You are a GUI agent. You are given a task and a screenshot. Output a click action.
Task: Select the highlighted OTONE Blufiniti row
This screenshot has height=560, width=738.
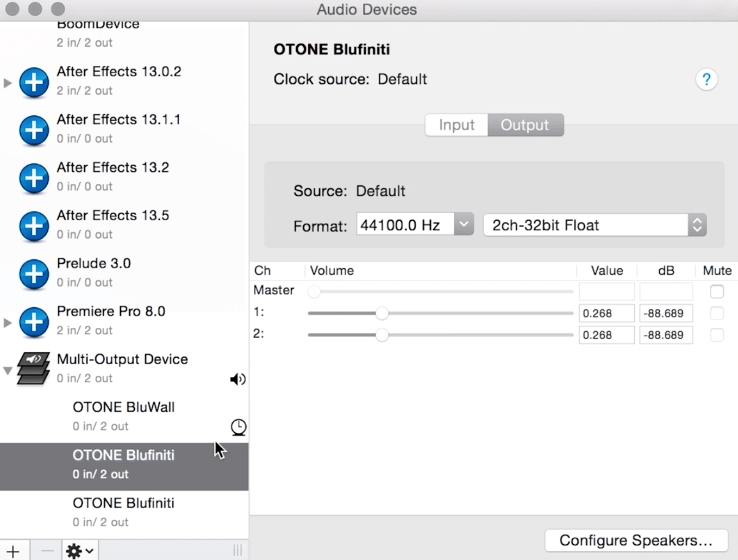pyautogui.click(x=124, y=466)
